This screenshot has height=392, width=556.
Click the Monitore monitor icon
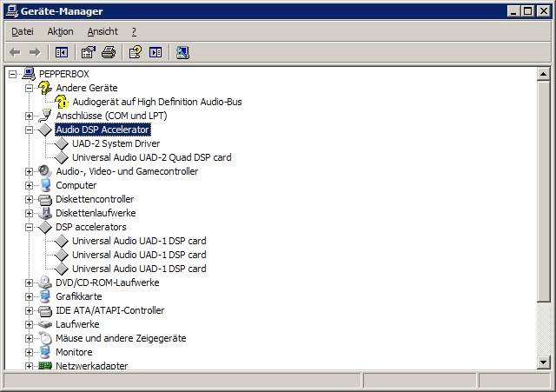45,352
